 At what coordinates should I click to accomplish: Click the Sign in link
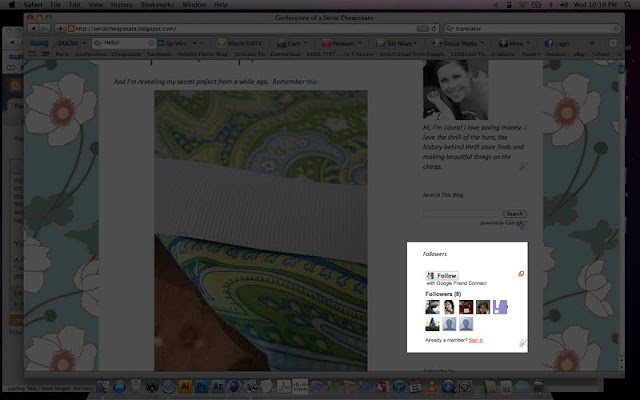(476, 340)
